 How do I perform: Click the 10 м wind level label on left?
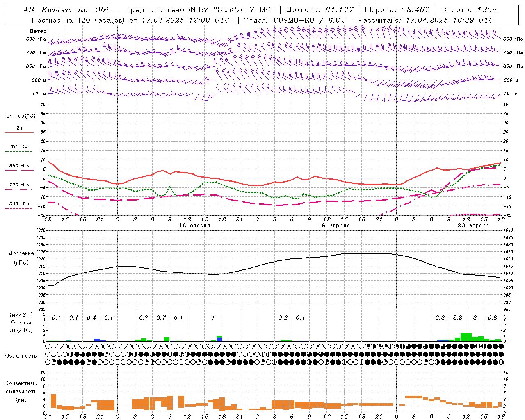tap(39, 94)
